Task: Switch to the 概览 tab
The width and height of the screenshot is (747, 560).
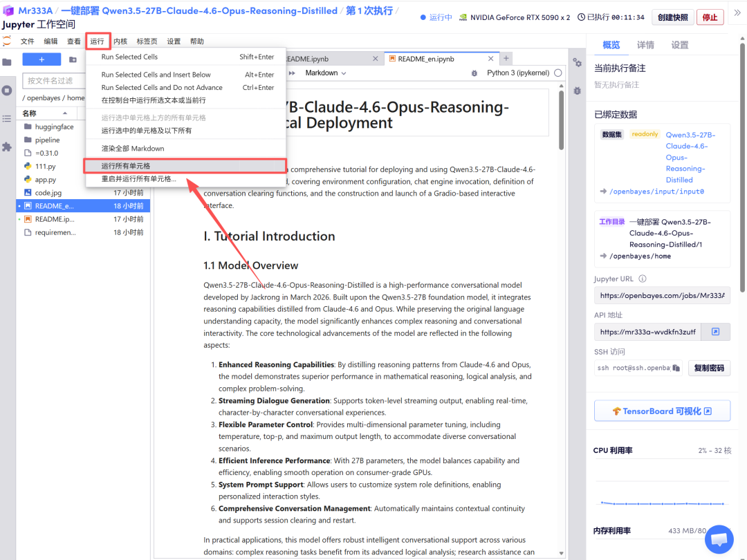Action: coord(611,45)
